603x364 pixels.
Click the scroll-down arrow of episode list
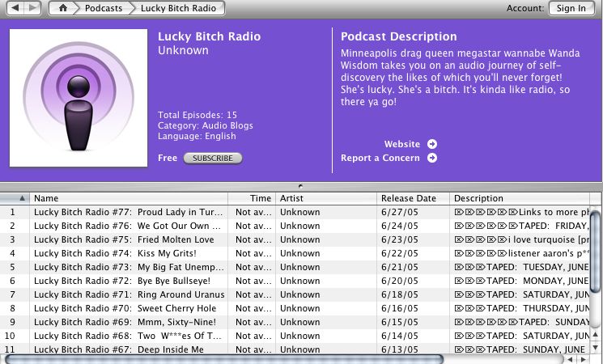coord(595,348)
